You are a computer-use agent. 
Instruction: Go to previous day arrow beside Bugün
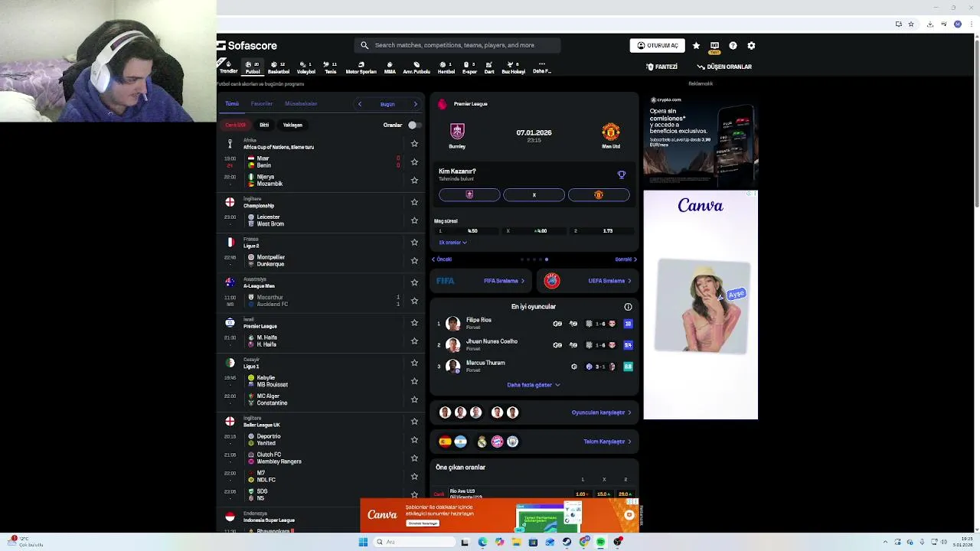point(360,104)
